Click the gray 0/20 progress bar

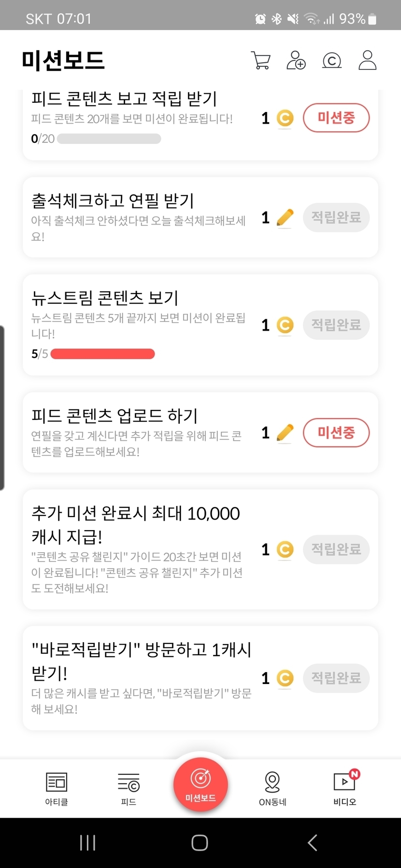click(x=109, y=139)
